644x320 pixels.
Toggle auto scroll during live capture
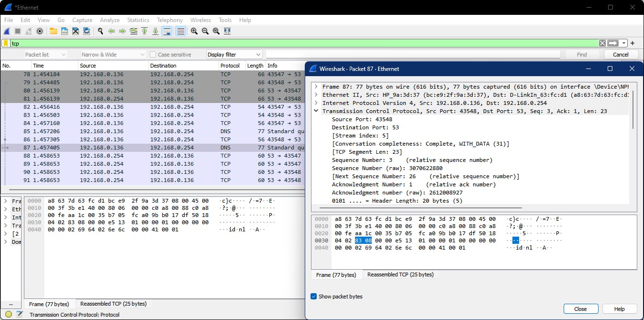click(167, 31)
